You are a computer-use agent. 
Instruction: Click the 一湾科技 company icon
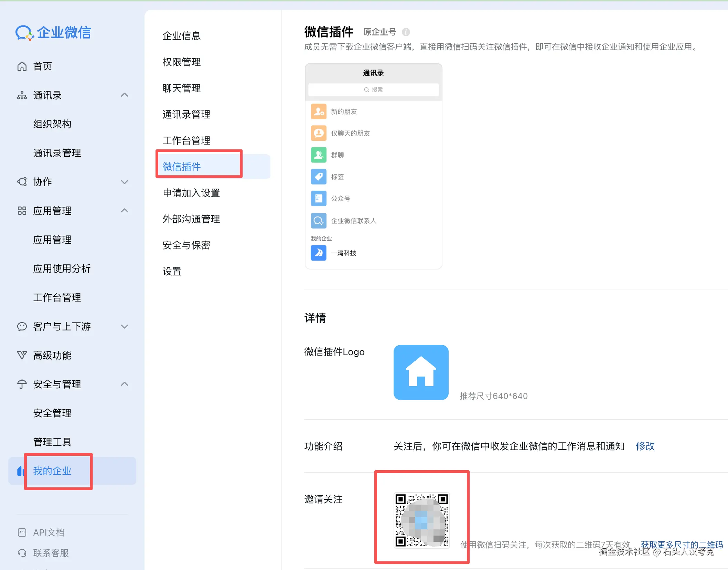click(319, 253)
